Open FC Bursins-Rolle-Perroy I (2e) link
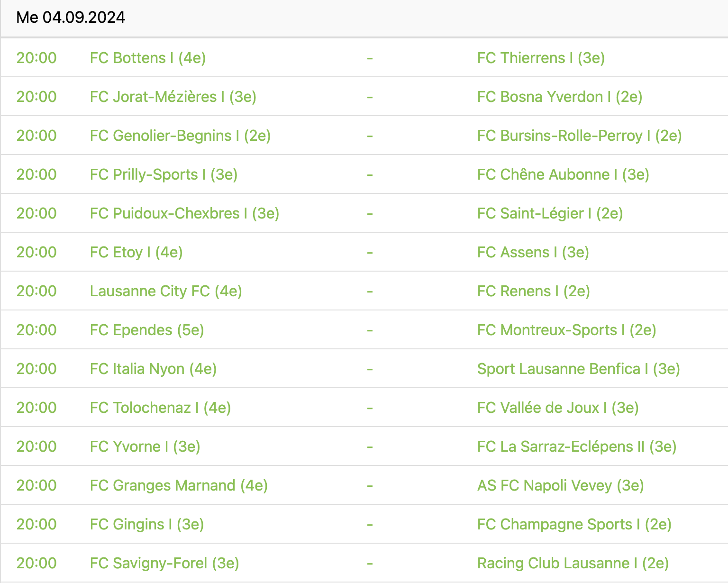 pyautogui.click(x=579, y=136)
